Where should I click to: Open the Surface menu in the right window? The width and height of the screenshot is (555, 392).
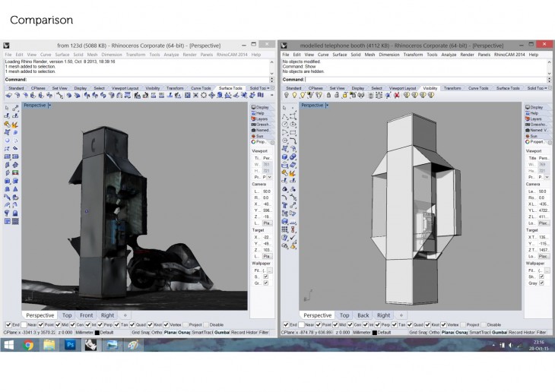click(340, 55)
